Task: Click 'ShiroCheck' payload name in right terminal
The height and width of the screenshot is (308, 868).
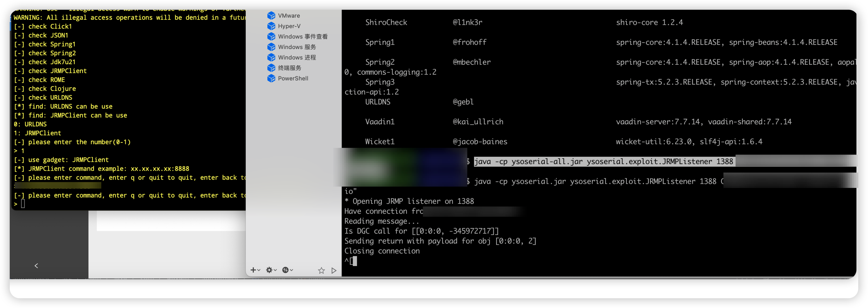Action: [x=386, y=22]
